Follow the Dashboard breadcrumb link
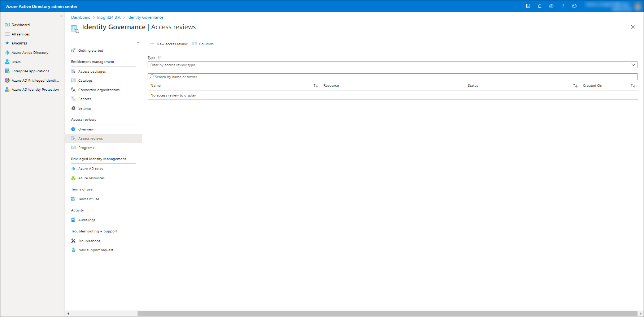 (81, 17)
